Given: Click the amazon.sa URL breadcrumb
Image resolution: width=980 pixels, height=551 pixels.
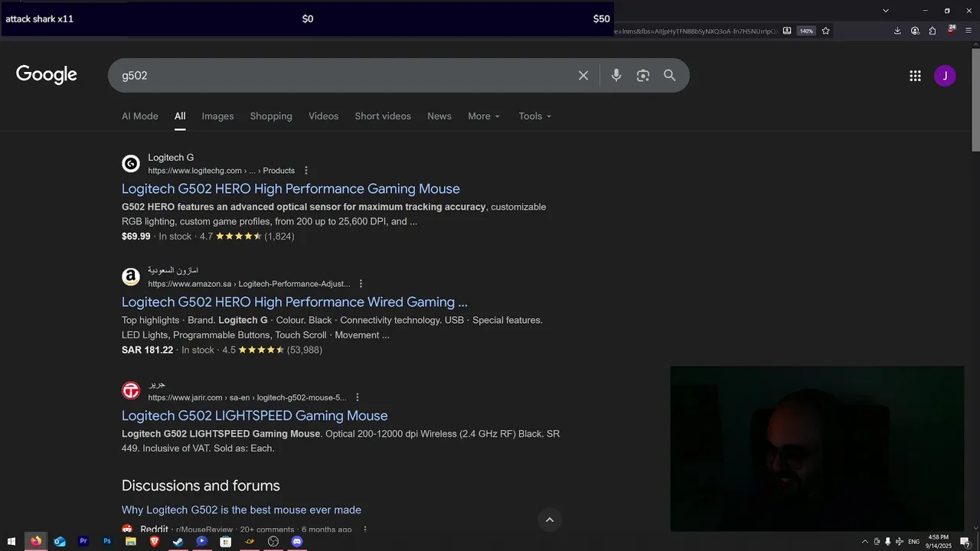Looking at the screenshot, I should tap(249, 284).
